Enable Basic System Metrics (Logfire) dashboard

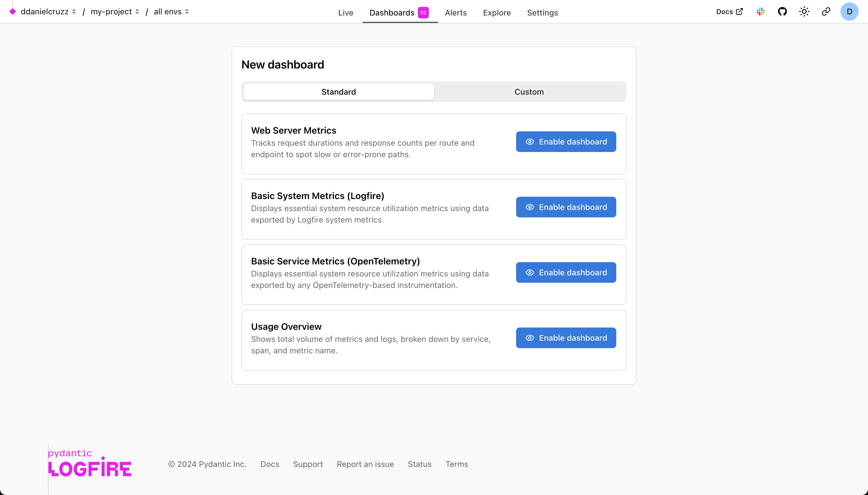[x=565, y=207]
